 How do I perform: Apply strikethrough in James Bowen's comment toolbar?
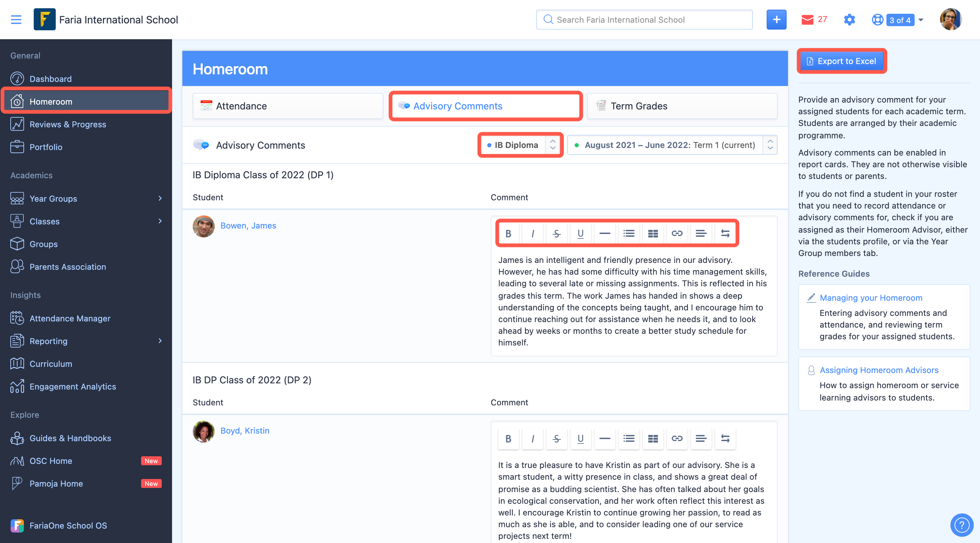556,233
